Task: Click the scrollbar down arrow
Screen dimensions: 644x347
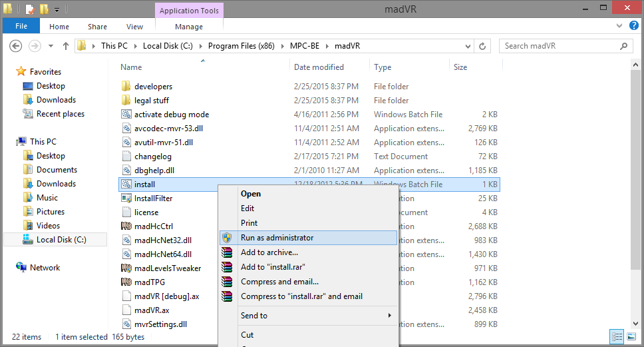Action: point(635,324)
